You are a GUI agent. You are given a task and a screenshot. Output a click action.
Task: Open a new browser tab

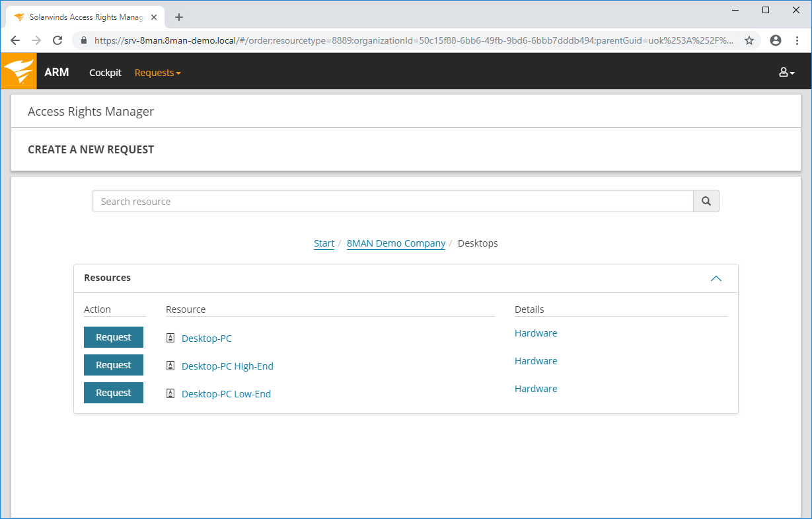pos(179,17)
